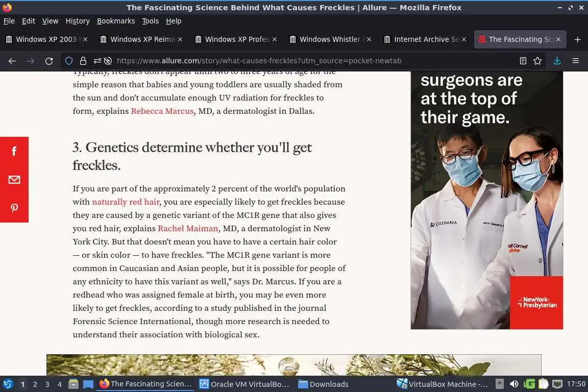The image size is (588, 392).
Task: Close the Windows Whistler tab
Action: [369, 39]
